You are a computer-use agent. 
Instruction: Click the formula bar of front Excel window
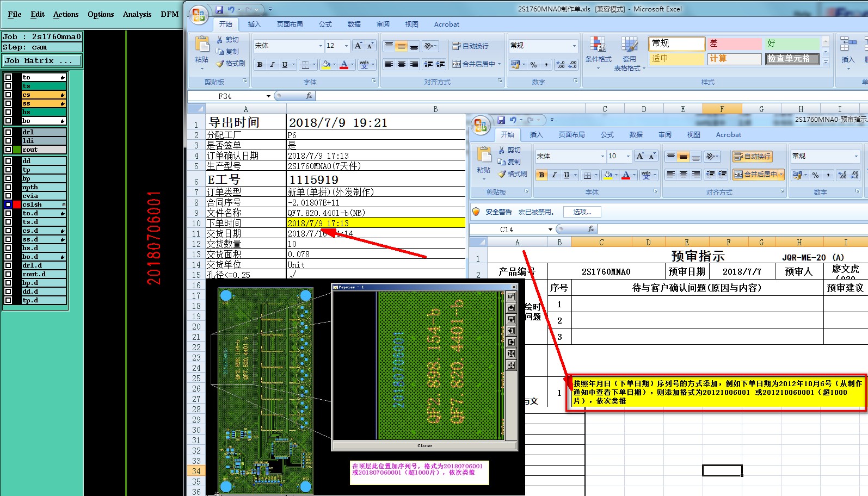pos(732,230)
